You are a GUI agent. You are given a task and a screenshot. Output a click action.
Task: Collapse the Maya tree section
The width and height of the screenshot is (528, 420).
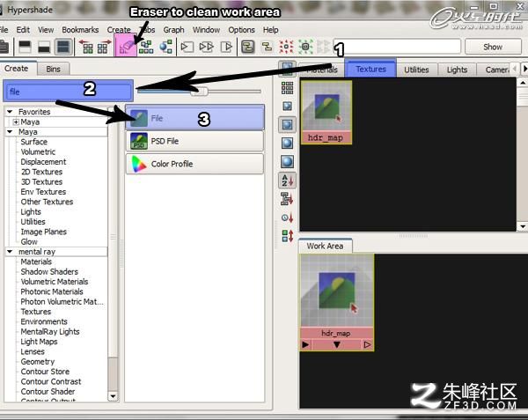[x=10, y=132]
